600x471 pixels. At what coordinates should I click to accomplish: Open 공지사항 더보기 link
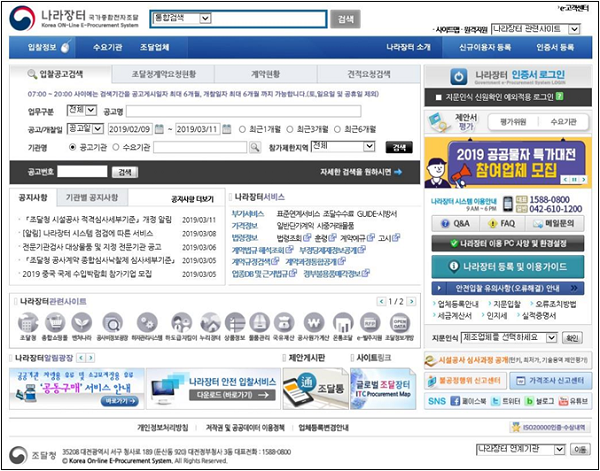pyautogui.click(x=192, y=199)
